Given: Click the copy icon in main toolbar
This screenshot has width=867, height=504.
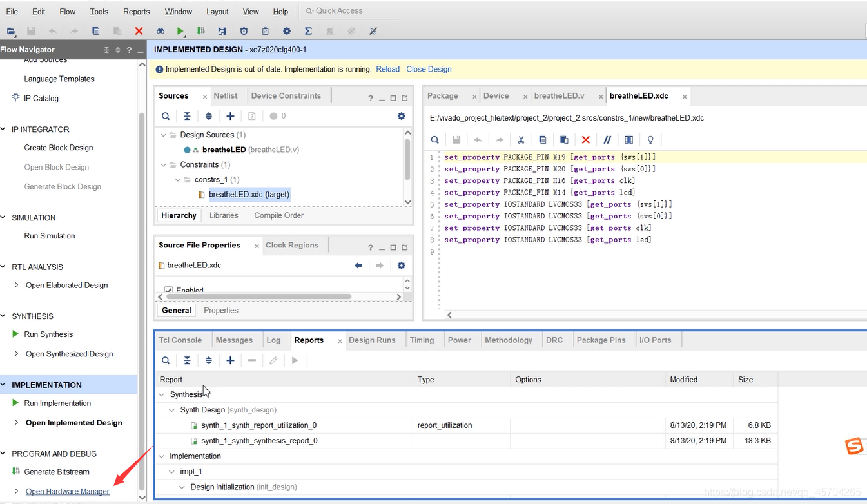Looking at the screenshot, I should coord(96,31).
